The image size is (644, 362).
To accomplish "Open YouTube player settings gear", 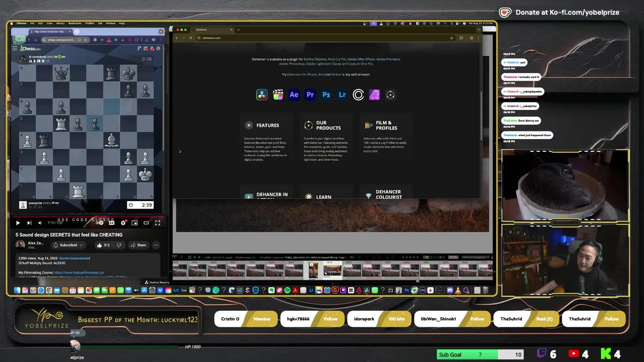I will click(x=123, y=223).
